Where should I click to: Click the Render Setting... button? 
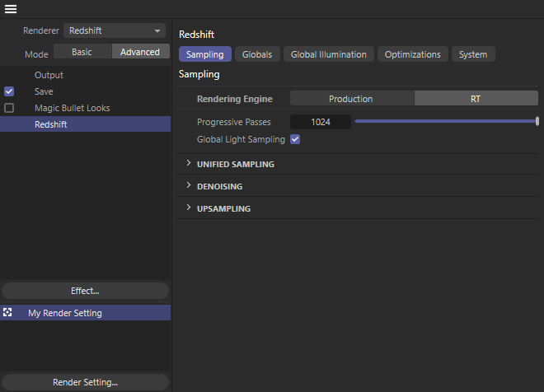(85, 382)
